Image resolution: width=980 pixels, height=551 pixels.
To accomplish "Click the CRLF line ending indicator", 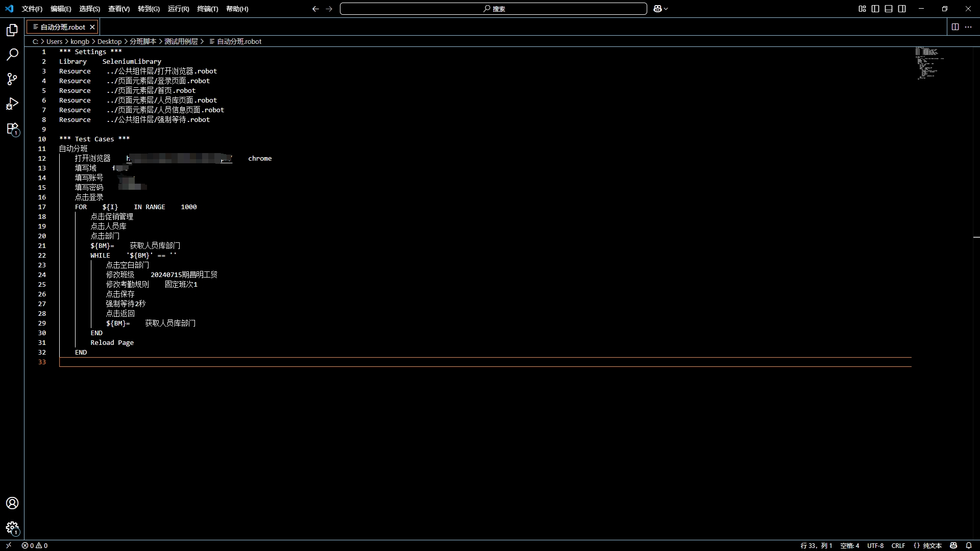I will [898, 545].
